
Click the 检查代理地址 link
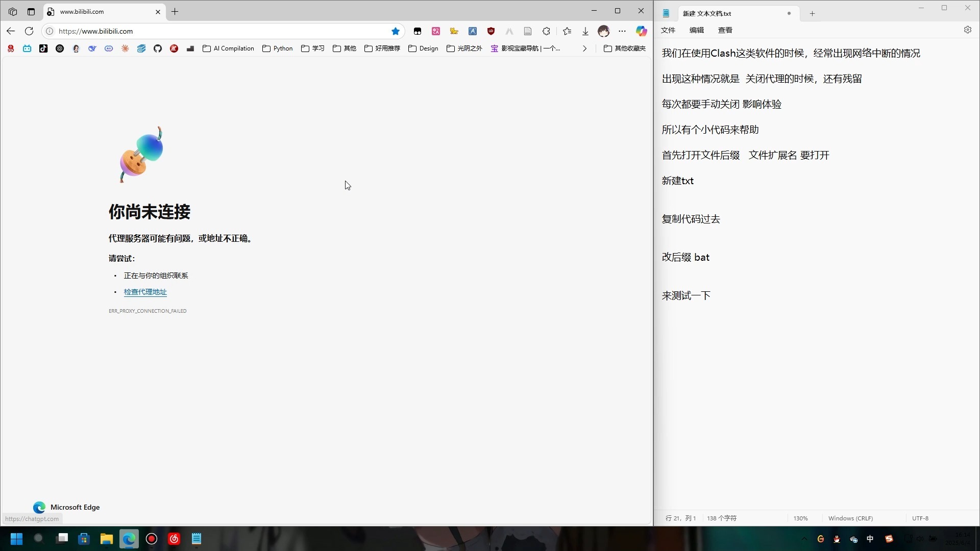145,292
